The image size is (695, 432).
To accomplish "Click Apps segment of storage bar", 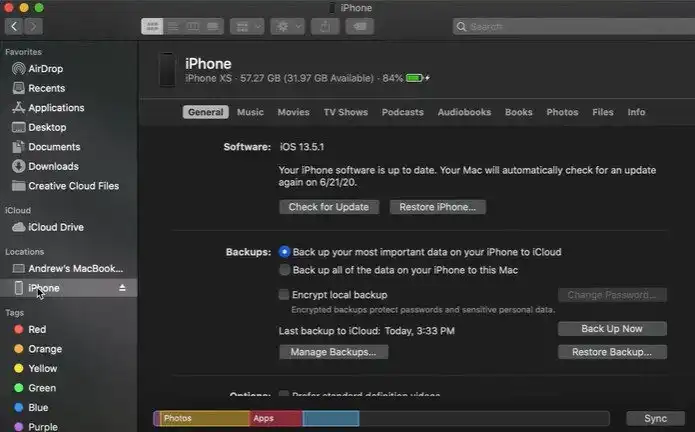I will (276, 418).
